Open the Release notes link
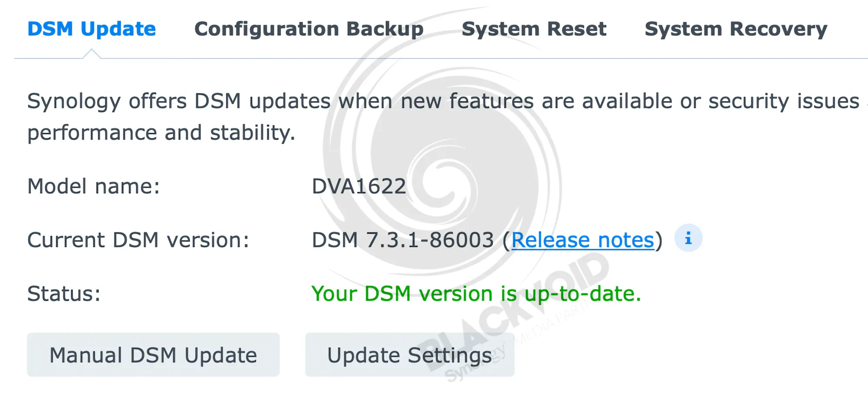The height and width of the screenshot is (406, 868). (582, 240)
